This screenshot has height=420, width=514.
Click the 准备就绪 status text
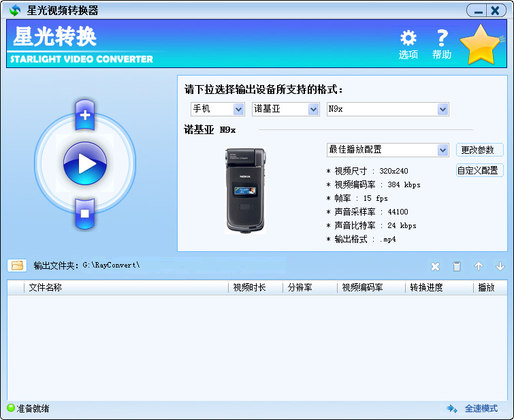click(33, 408)
